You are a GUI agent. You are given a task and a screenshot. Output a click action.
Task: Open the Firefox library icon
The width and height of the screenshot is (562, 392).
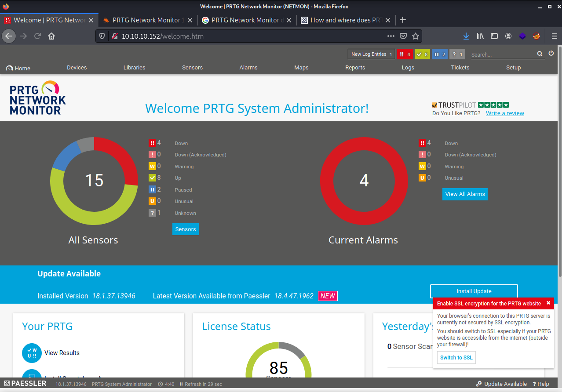(x=480, y=36)
